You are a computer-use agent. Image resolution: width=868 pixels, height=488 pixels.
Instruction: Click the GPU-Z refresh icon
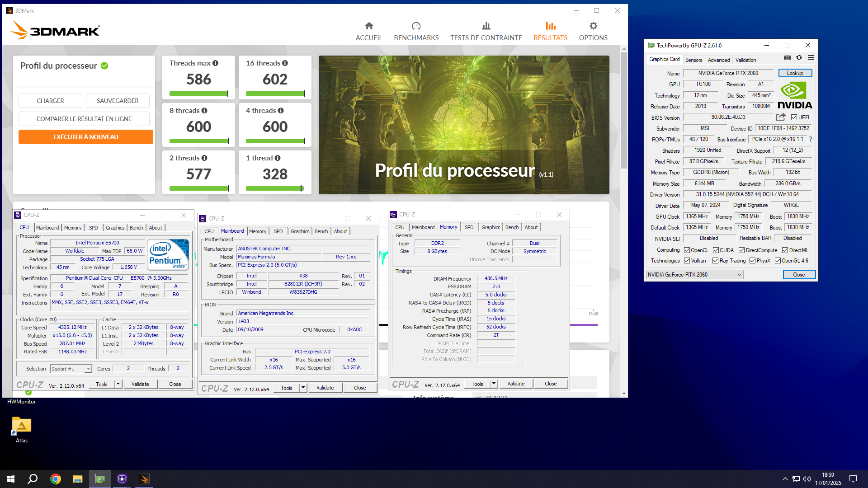pos(799,58)
